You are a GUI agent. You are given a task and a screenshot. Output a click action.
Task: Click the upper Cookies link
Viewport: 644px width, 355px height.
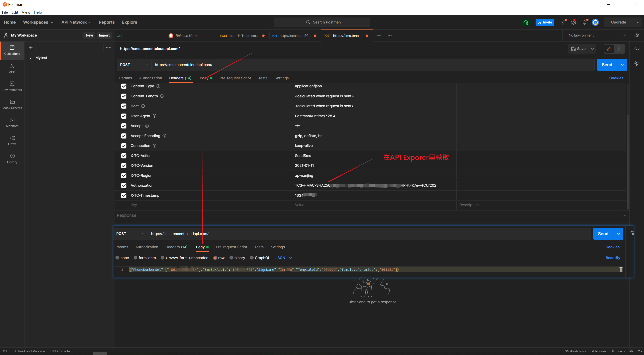pyautogui.click(x=616, y=78)
